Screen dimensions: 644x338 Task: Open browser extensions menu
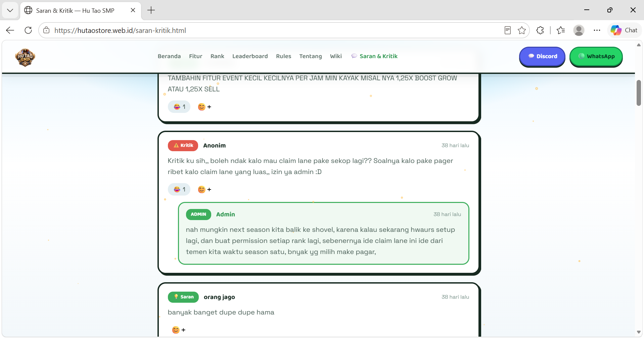(x=540, y=30)
